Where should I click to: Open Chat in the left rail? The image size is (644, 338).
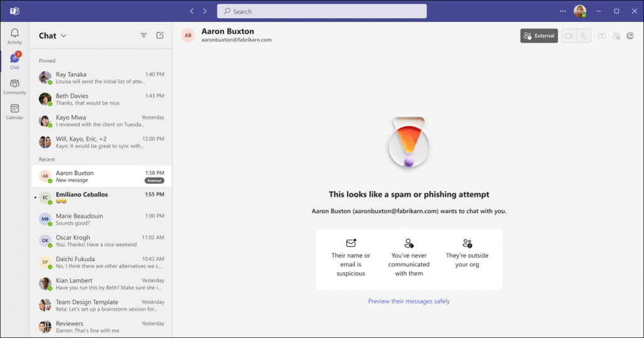pyautogui.click(x=14, y=61)
